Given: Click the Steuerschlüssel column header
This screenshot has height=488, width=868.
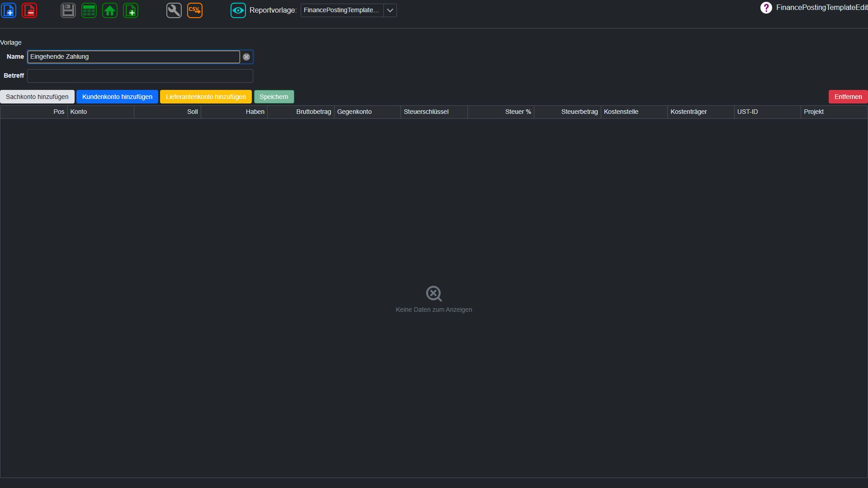Looking at the screenshot, I should [x=434, y=112].
